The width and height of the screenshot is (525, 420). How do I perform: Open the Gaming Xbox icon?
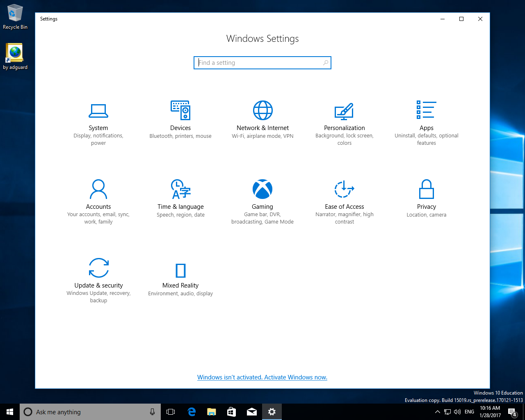(262, 189)
